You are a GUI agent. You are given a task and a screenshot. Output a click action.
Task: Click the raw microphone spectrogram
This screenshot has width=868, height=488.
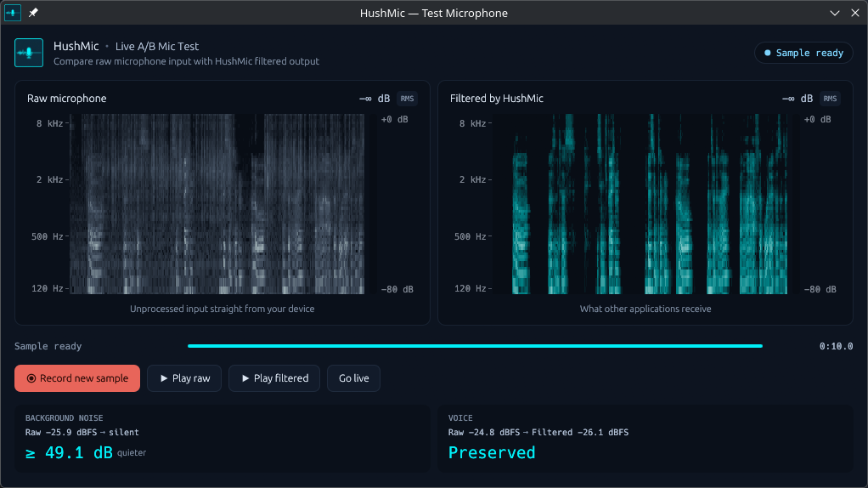tap(217, 204)
